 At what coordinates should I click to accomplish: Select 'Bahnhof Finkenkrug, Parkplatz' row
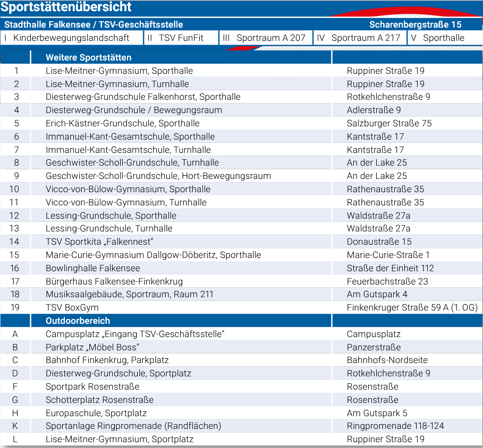point(241,360)
